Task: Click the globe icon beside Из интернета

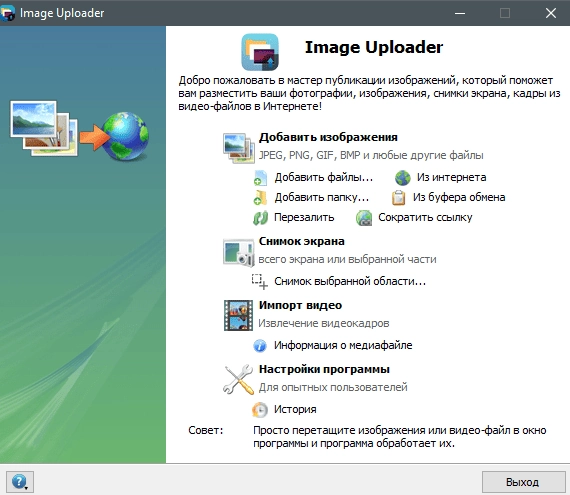Action: point(402,178)
